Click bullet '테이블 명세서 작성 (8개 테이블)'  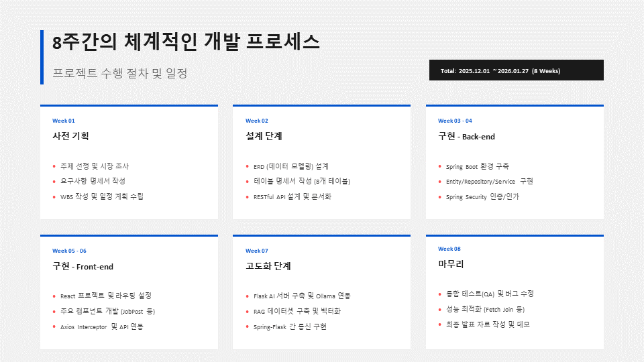[302, 181]
